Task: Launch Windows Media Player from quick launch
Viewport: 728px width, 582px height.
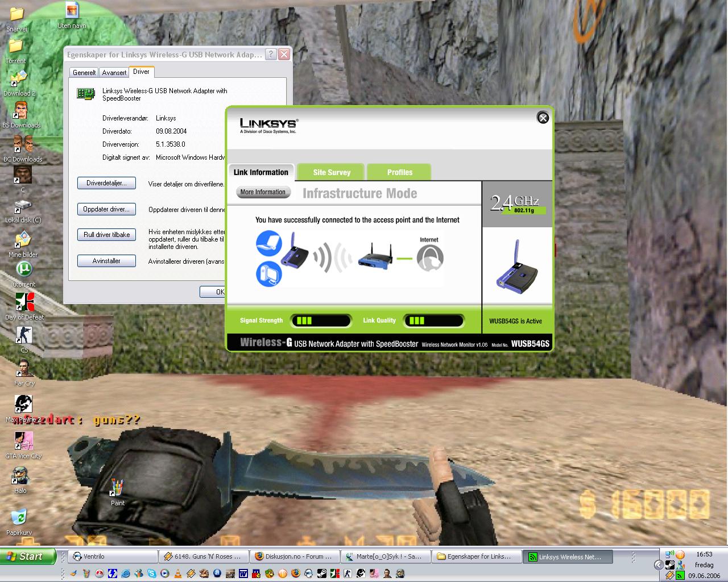Action: click(x=165, y=573)
